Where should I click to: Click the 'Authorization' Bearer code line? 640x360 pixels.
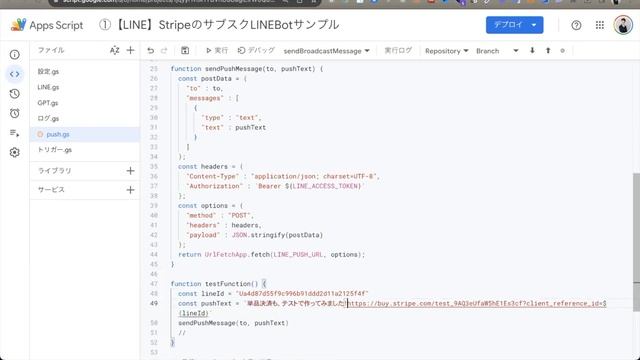[x=276, y=186]
